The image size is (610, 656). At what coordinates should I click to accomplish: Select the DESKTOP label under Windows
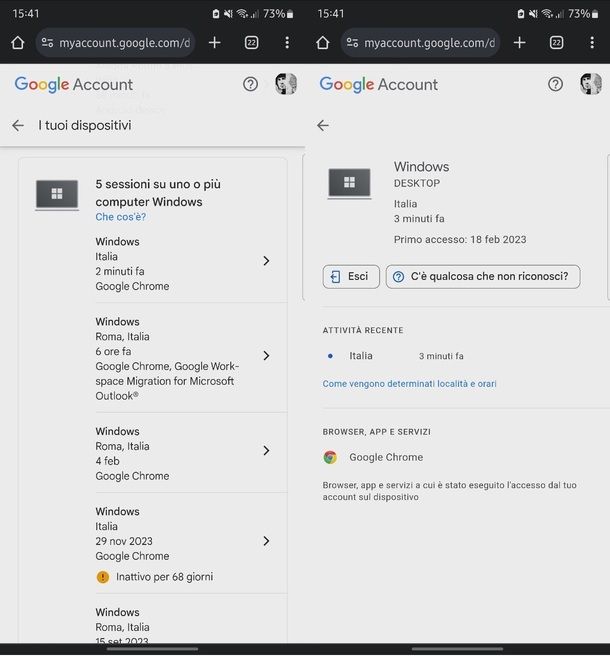point(417,183)
